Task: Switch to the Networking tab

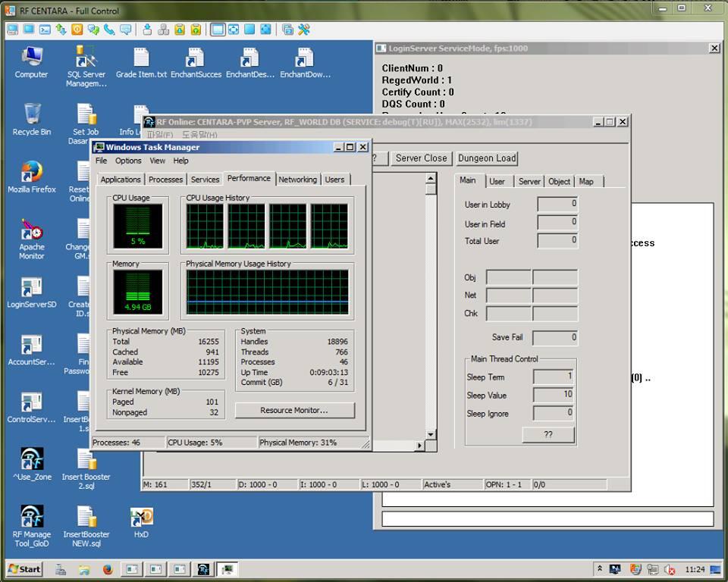Action: (x=297, y=180)
